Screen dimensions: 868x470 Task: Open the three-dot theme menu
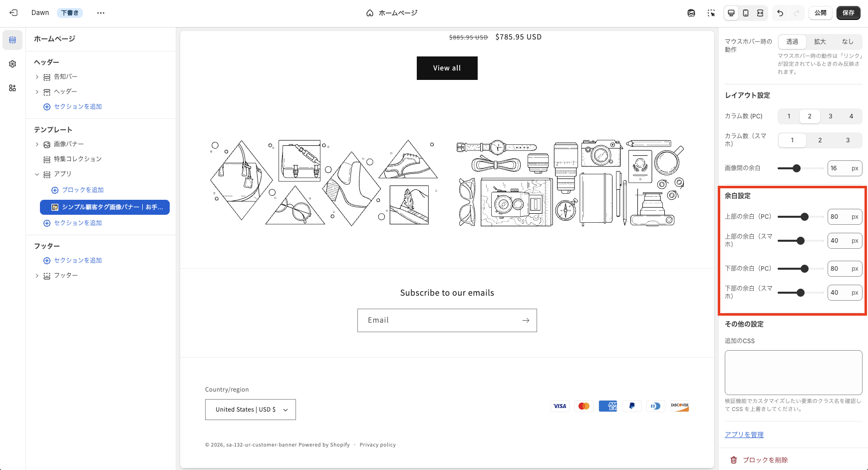pos(101,12)
